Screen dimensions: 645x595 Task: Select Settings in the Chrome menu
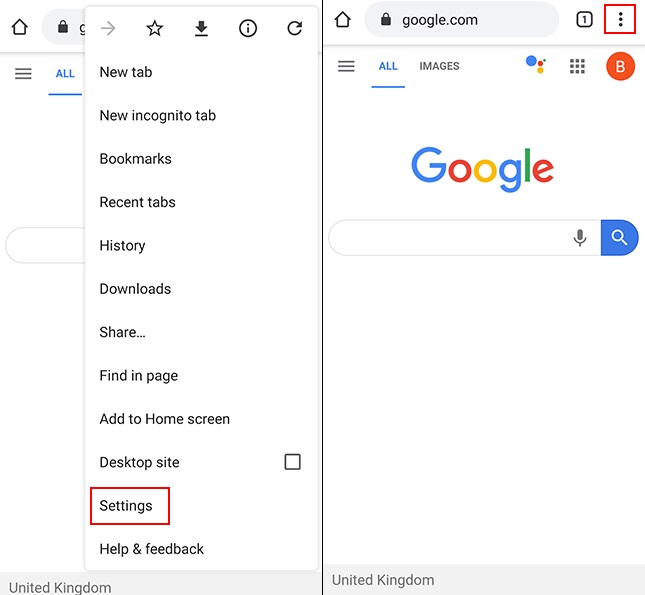point(126,506)
